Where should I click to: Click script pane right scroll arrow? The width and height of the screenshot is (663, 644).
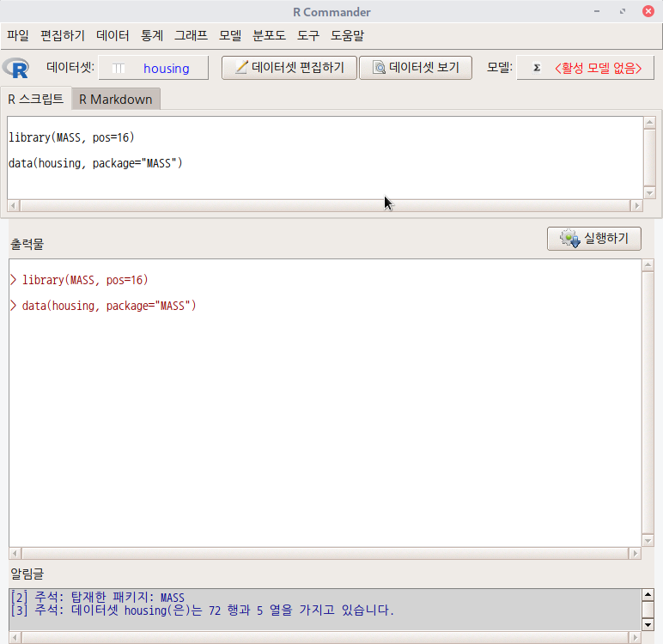click(636, 205)
